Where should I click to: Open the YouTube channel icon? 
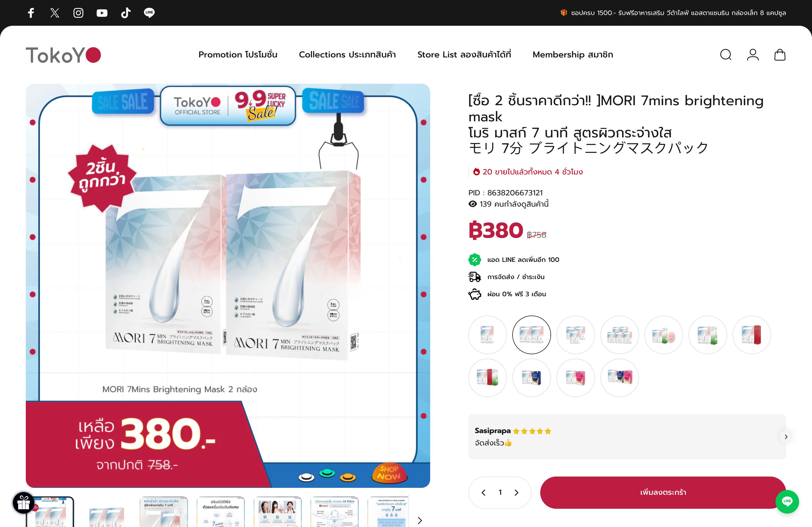(x=102, y=13)
